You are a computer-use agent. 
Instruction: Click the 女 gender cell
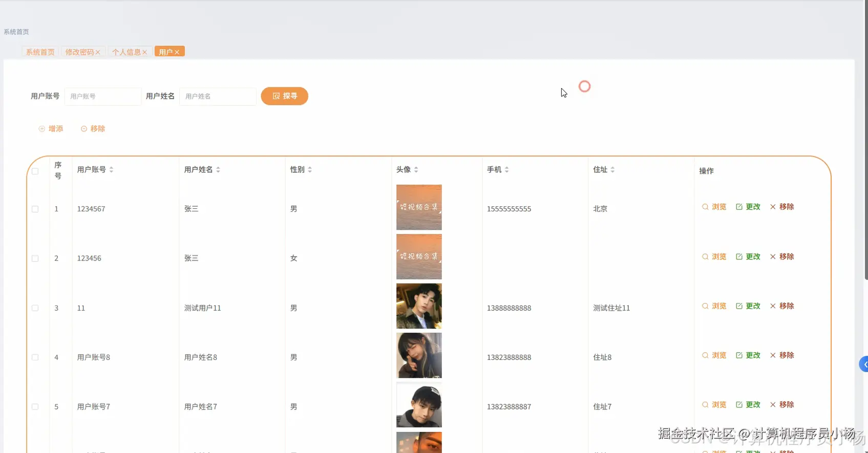[x=294, y=258]
